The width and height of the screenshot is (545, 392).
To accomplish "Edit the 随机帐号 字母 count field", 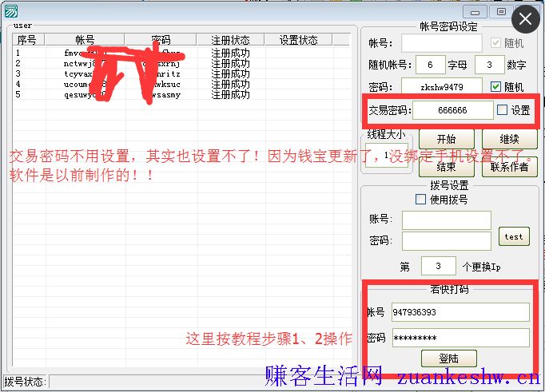I will coord(430,65).
